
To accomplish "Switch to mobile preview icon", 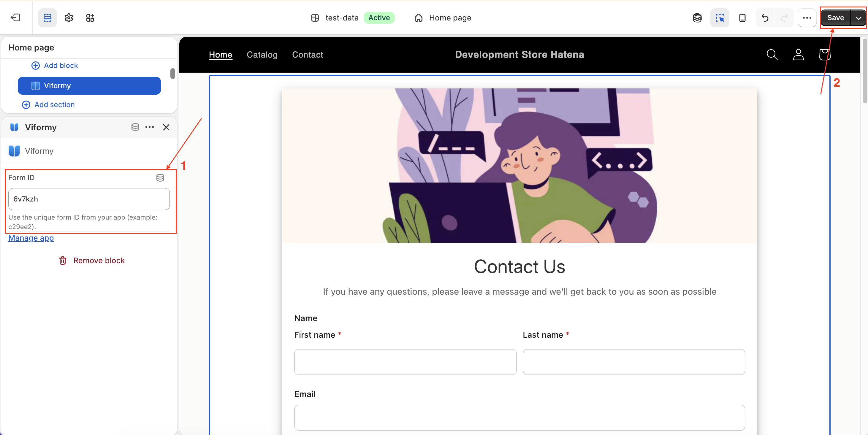I will (x=742, y=18).
